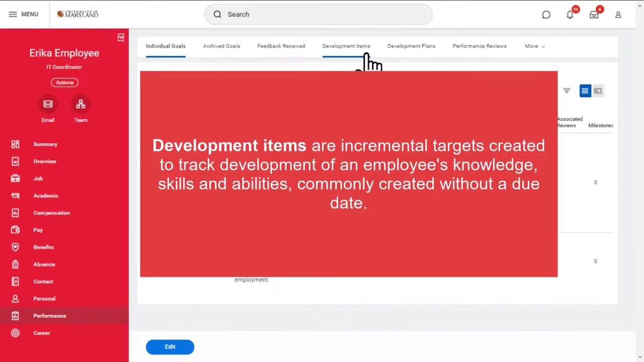644x362 pixels.
Task: Open the inbox tray icon
Action: (594, 15)
